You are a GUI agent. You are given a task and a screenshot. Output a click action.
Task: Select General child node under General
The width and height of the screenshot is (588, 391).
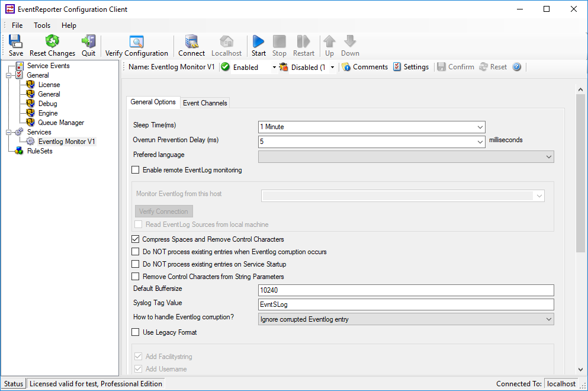coord(49,94)
